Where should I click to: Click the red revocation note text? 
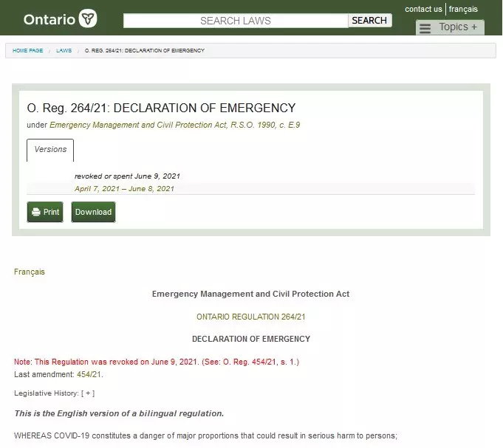point(157,362)
